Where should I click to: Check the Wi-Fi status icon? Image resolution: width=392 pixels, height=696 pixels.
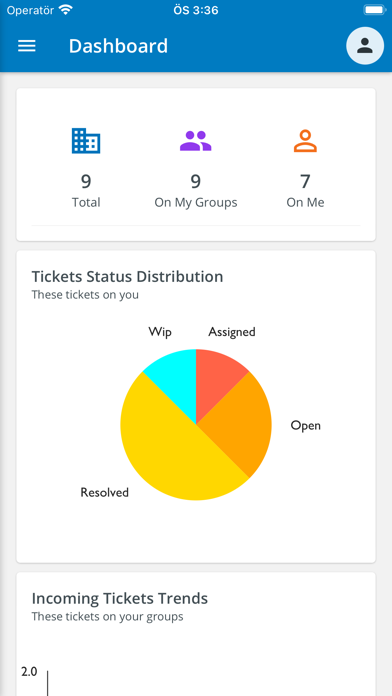click(66, 10)
